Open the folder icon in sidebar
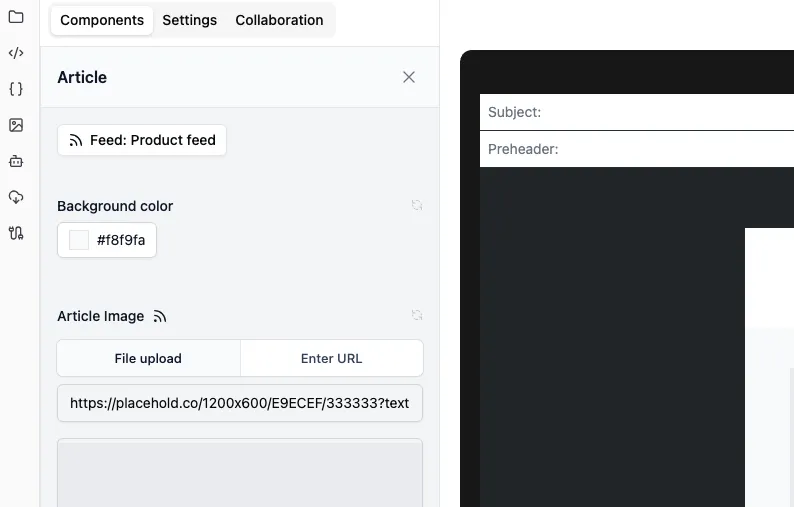Viewport: 794px width, 507px height. 16,17
